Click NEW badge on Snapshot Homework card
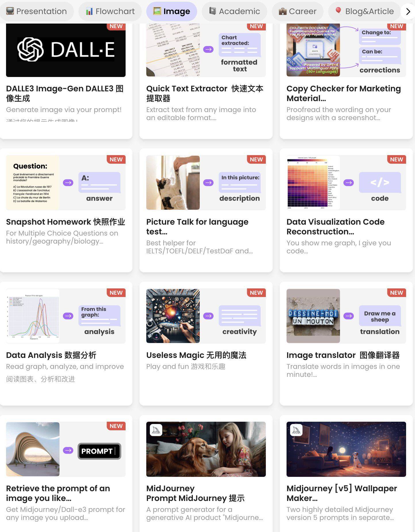The height and width of the screenshot is (532, 415). point(116,159)
